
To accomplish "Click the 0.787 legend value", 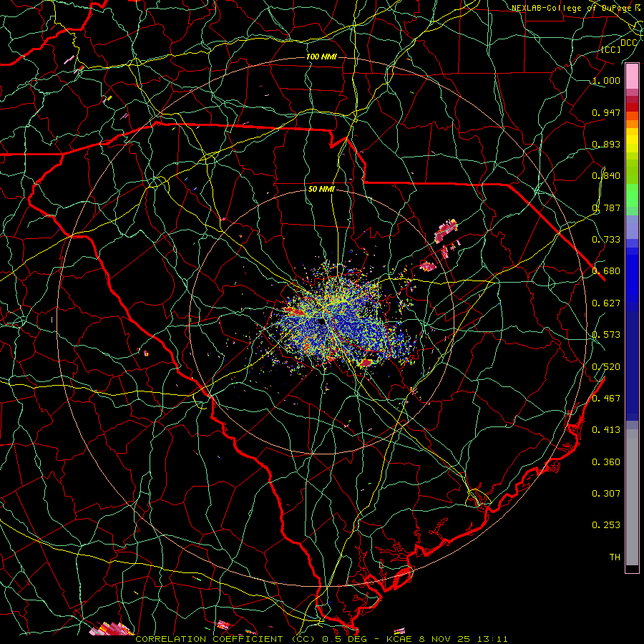I will click(606, 208).
